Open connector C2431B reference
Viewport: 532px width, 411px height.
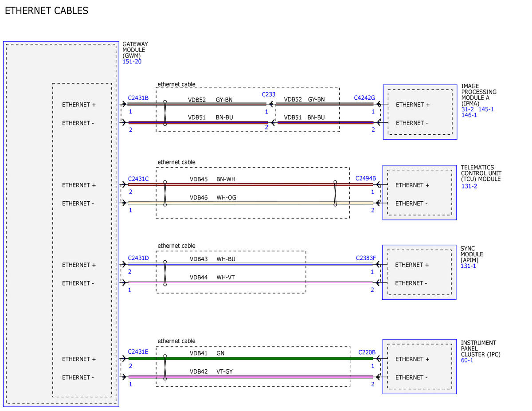(x=138, y=98)
